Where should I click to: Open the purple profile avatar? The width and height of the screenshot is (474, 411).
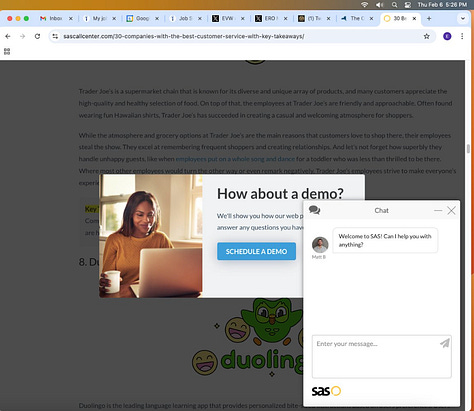click(447, 36)
